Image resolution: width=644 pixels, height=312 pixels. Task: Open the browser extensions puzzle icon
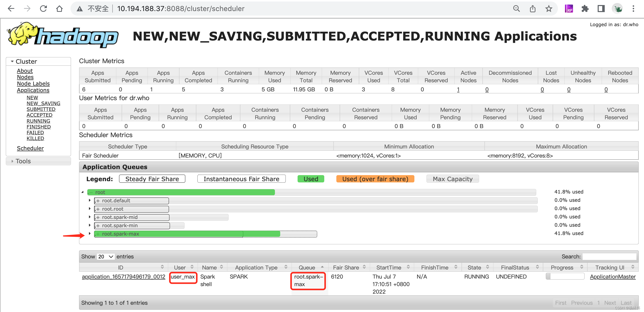tap(585, 9)
